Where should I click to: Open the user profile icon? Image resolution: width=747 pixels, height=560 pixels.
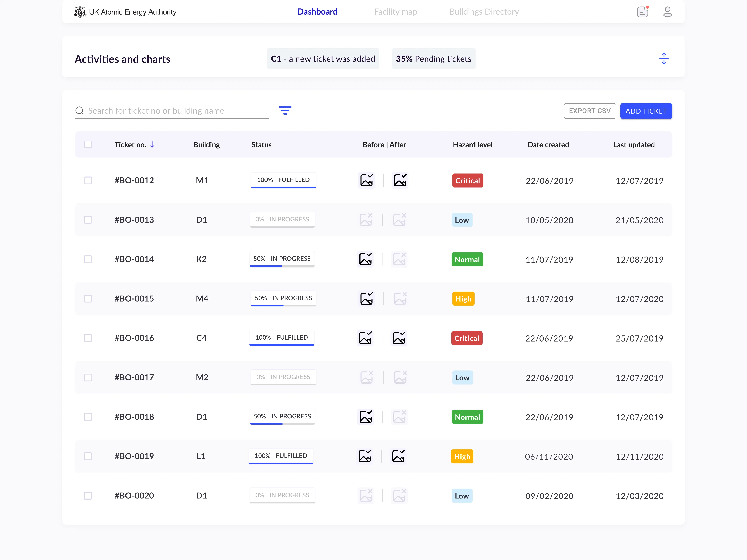click(668, 11)
